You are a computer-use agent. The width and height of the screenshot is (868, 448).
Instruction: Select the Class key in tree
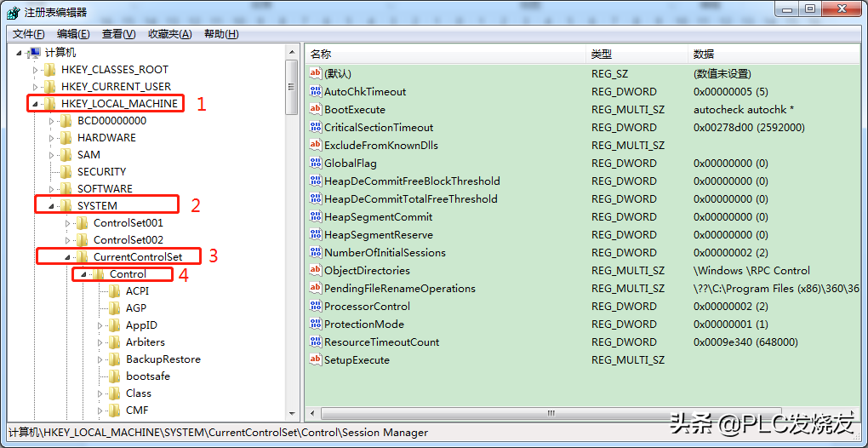coord(139,393)
